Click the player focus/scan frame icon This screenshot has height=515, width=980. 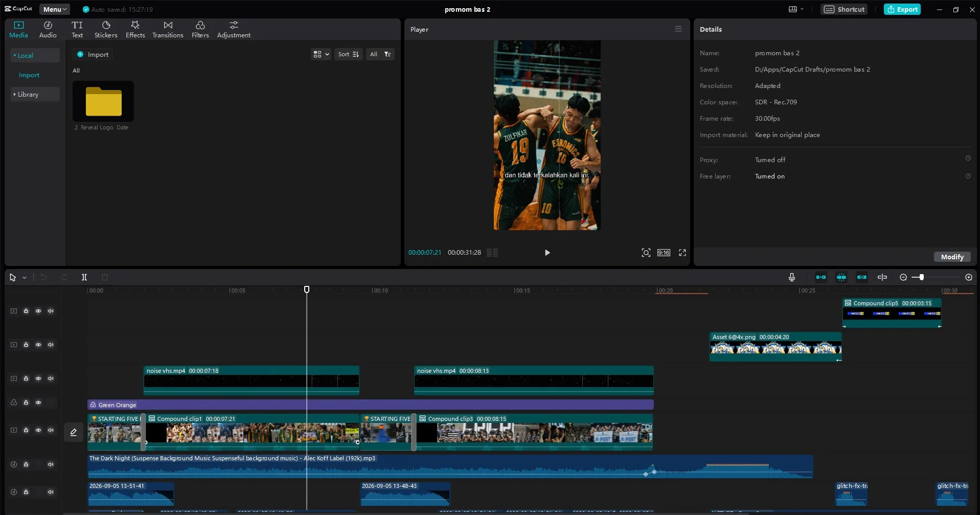tap(646, 253)
